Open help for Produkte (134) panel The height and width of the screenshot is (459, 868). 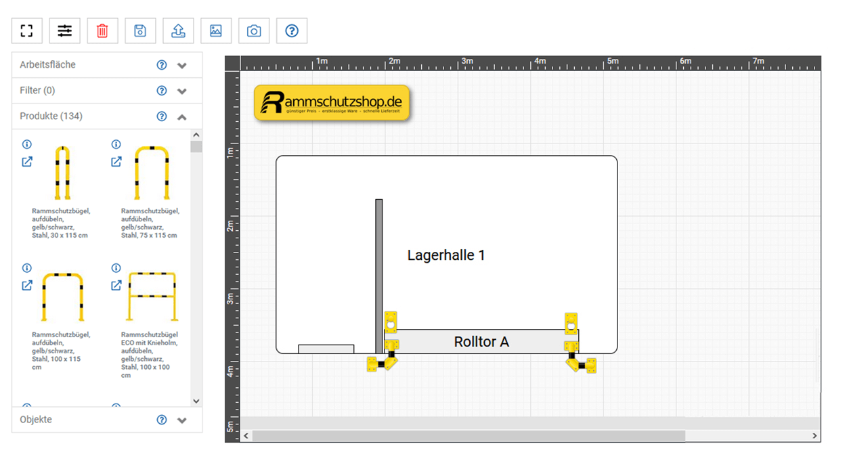tap(162, 116)
